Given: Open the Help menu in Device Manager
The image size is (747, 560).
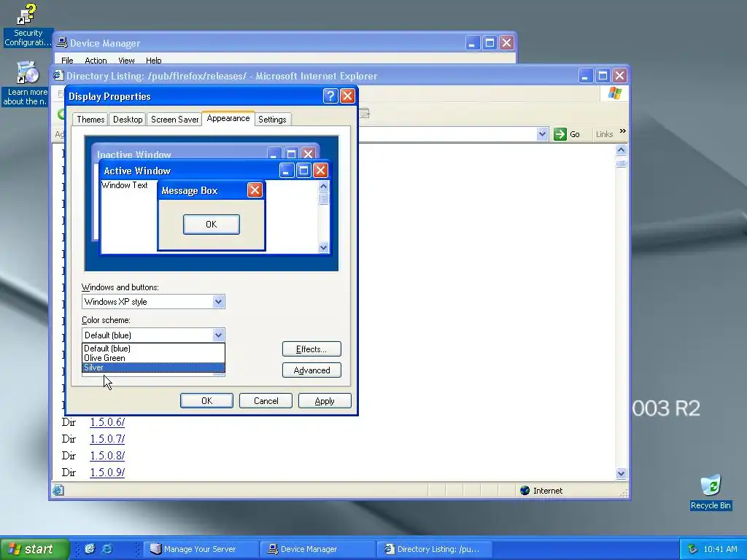Looking at the screenshot, I should (153, 61).
